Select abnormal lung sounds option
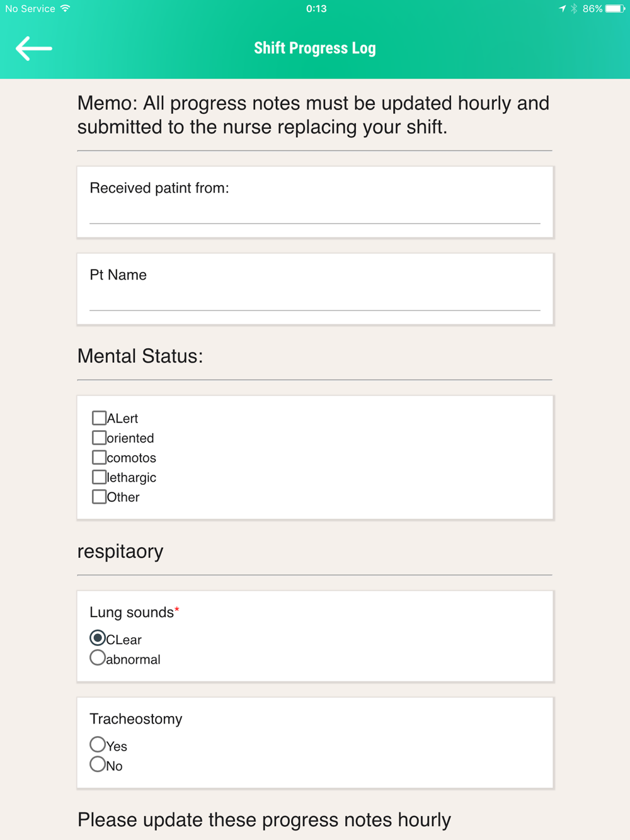 98,658
